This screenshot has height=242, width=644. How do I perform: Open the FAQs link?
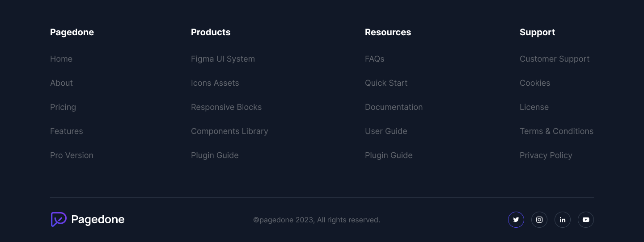375,59
